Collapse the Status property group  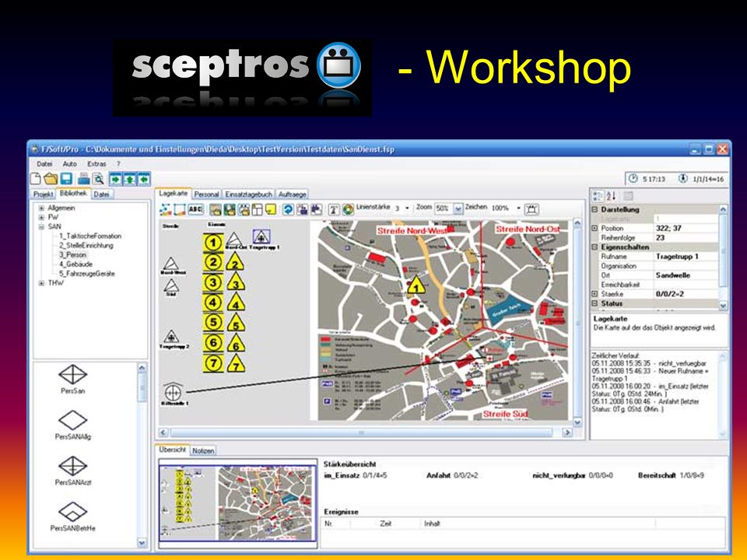coord(594,303)
